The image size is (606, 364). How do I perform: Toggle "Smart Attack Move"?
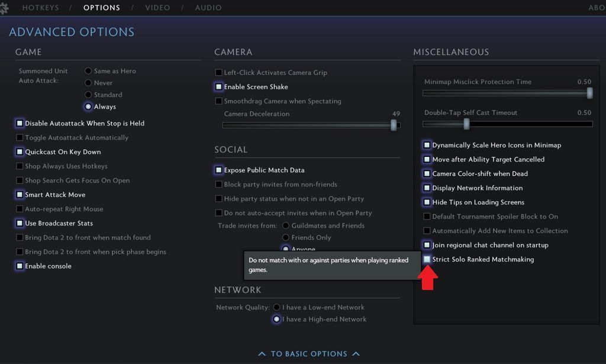18,195
